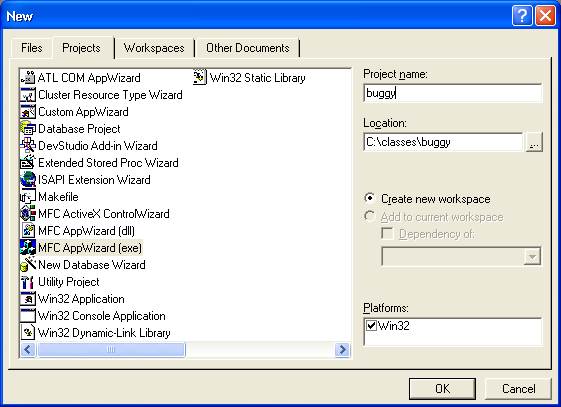Choose the Custom AppWizard icon
561x407 pixels.
(28, 112)
